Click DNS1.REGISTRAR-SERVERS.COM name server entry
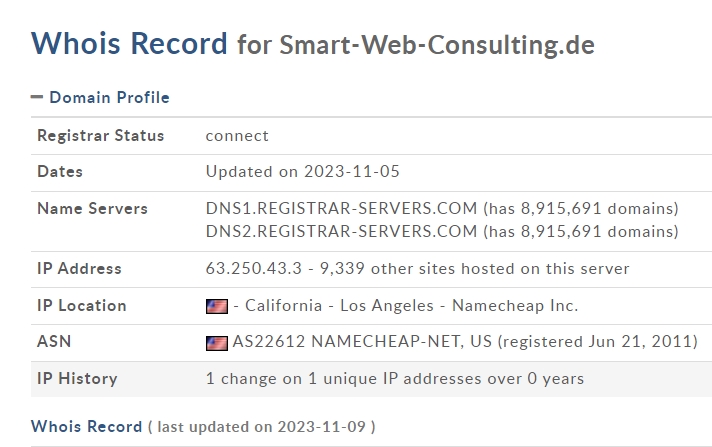Viewport: 712px width, 447px height. pyautogui.click(x=341, y=208)
